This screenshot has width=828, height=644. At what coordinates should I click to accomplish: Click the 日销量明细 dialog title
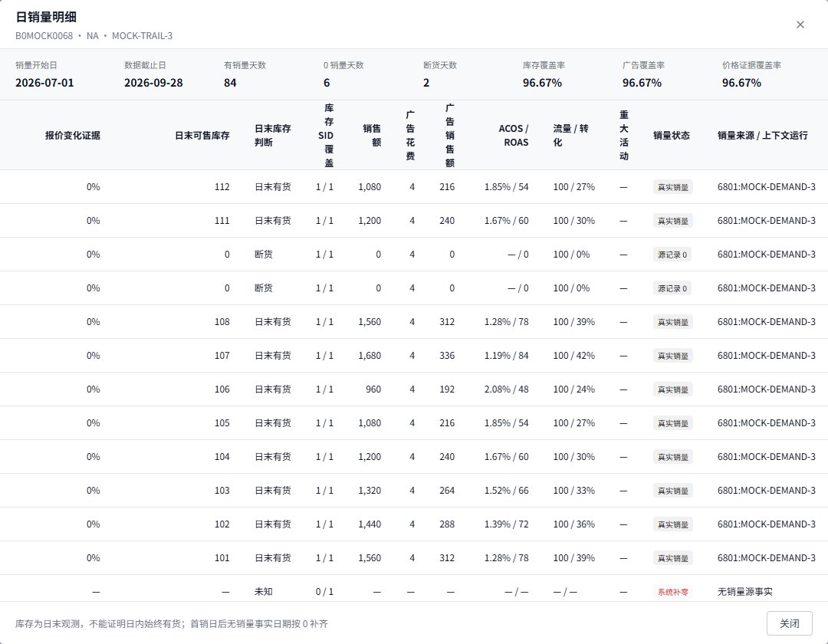(x=46, y=17)
